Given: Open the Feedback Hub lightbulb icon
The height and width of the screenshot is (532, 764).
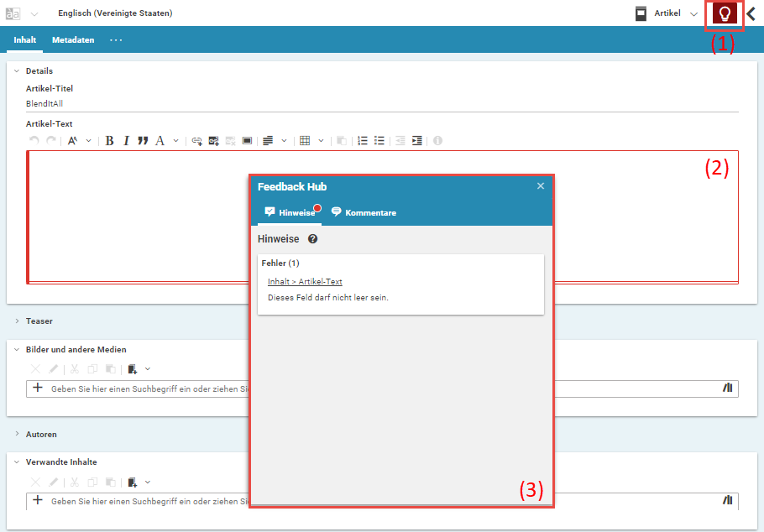Looking at the screenshot, I should (x=724, y=13).
